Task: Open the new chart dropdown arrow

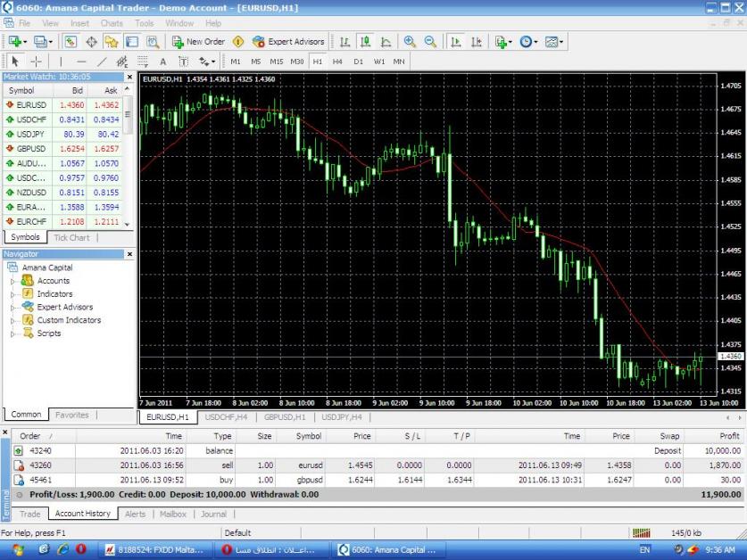Action: click(x=25, y=42)
